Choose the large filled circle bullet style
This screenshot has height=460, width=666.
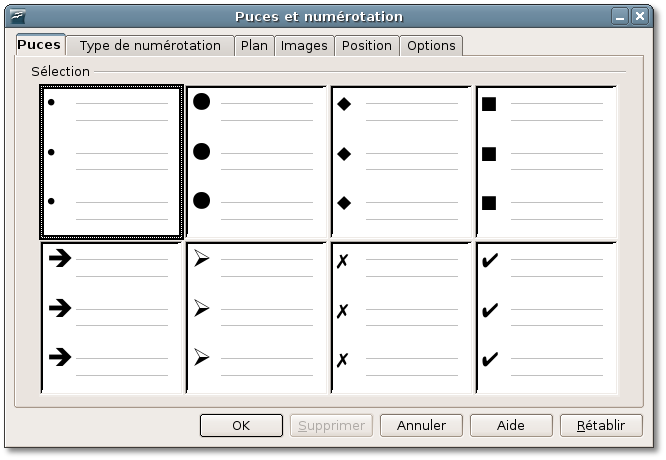(x=257, y=162)
